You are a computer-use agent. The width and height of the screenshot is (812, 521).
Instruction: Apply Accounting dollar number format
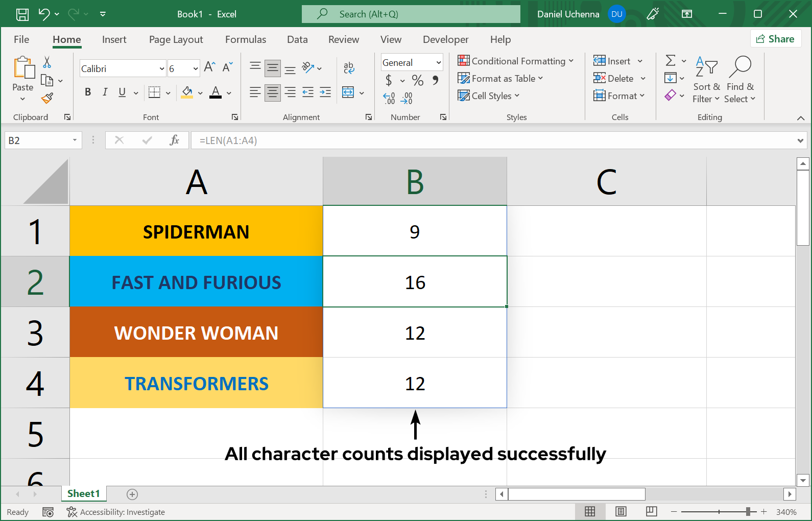(x=389, y=80)
